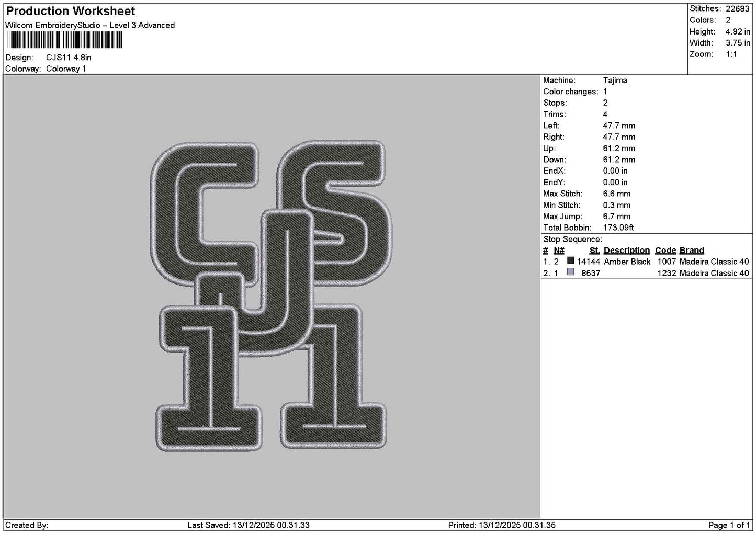Click the 'Up:' value 61.2 mm
The image size is (756, 534).
tap(619, 149)
